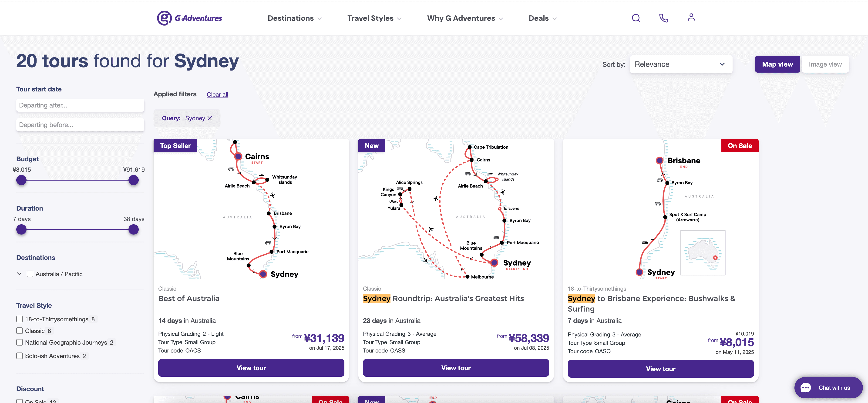Image resolution: width=868 pixels, height=403 pixels.
Task: Click the phone contact icon
Action: click(x=663, y=18)
